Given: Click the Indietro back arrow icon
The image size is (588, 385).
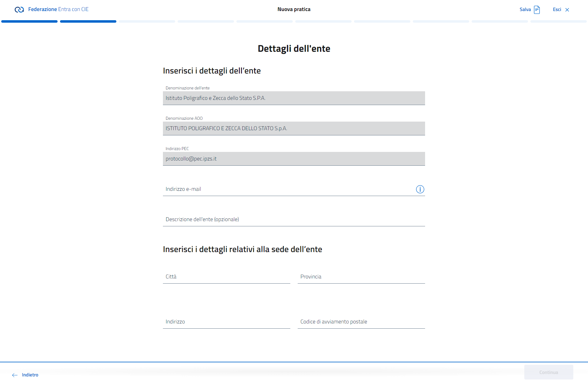Looking at the screenshot, I should pos(15,375).
